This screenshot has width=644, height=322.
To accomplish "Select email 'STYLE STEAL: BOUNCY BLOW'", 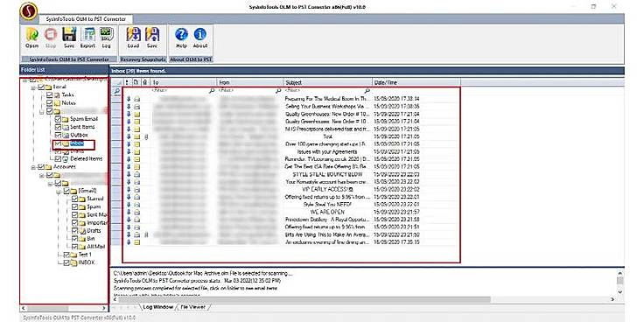I will pos(327,174).
